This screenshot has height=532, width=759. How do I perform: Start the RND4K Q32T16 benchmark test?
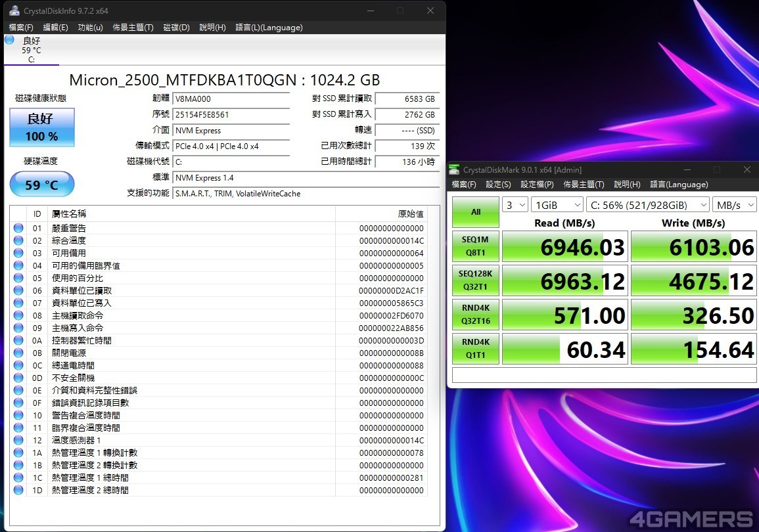476,315
